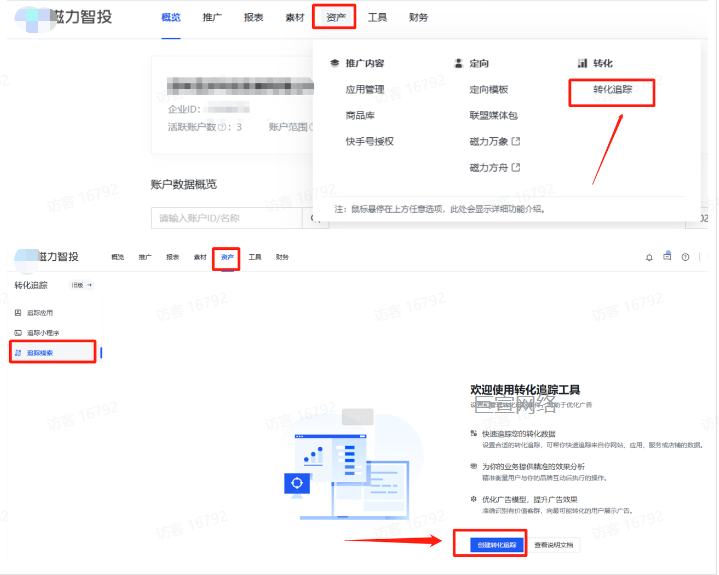Viewport: 719px width, 575px height.
Task: Focus the 请输入账户ID/名称 search field
Action: [227, 218]
